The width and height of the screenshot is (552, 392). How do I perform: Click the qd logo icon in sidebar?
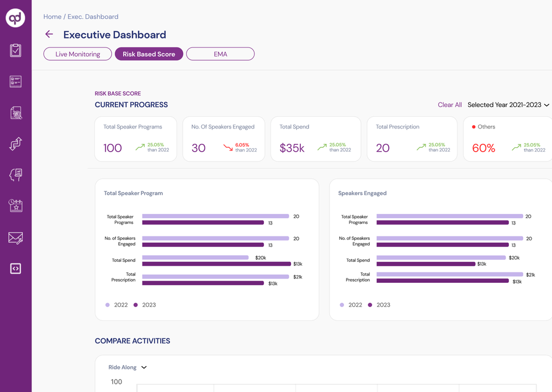[15, 18]
